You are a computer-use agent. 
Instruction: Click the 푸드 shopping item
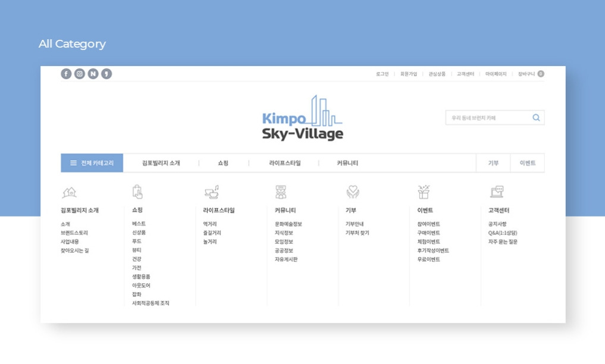(137, 241)
